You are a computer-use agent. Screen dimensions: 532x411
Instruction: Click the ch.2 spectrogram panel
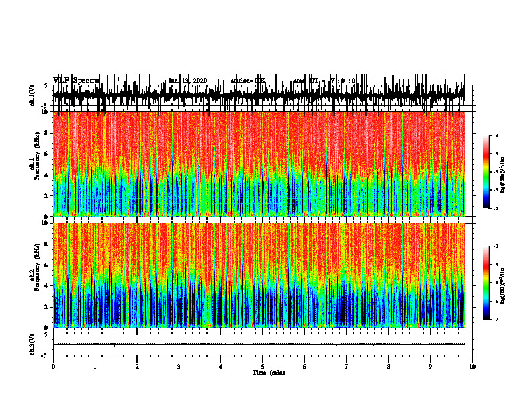tap(259, 275)
